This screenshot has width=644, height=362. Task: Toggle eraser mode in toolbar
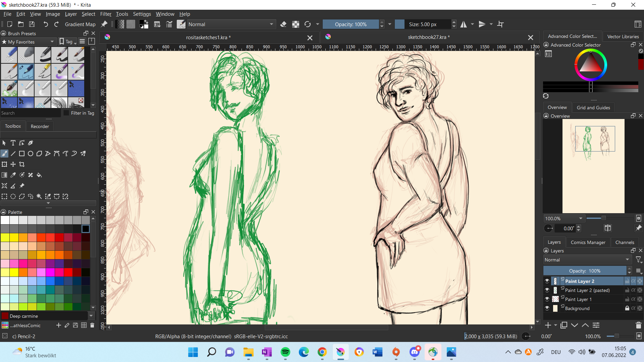pos(283,24)
